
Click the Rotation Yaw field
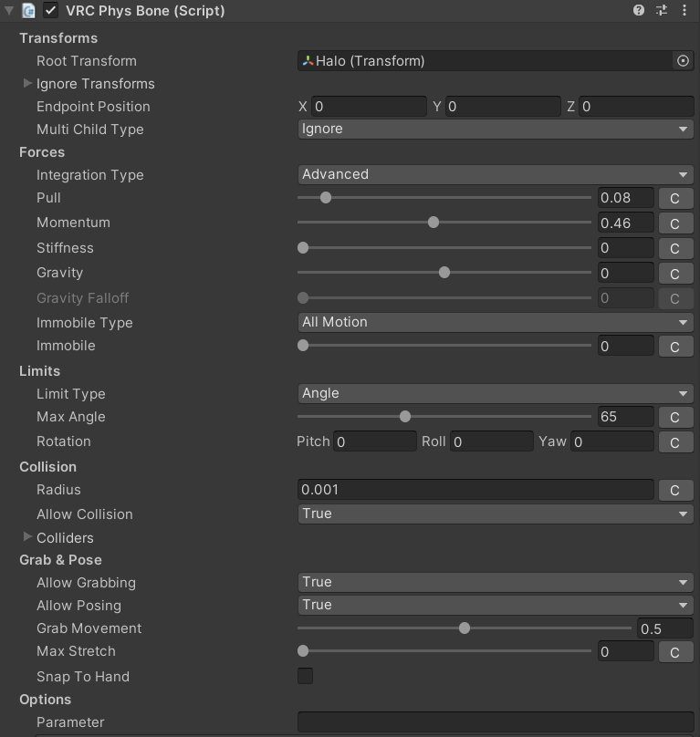tap(612, 441)
